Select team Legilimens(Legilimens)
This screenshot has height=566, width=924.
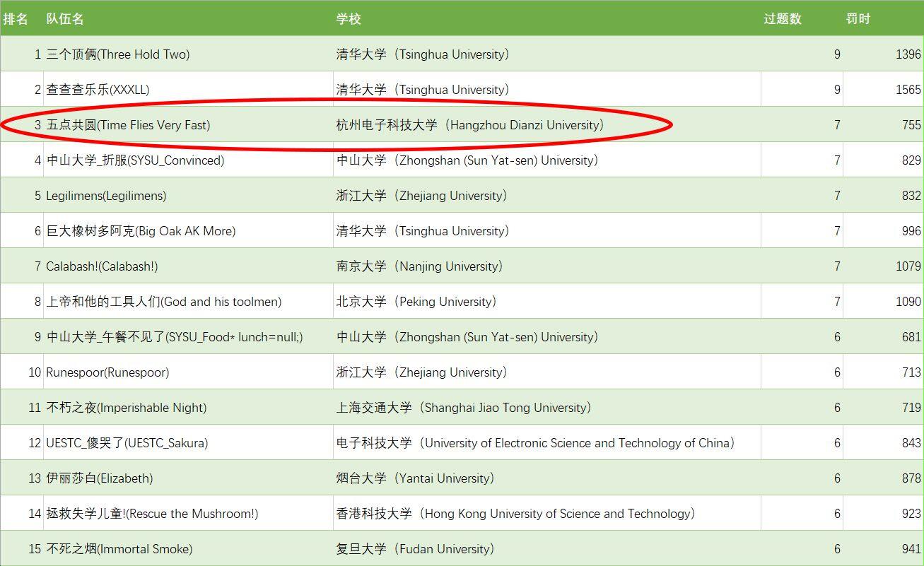106,196
